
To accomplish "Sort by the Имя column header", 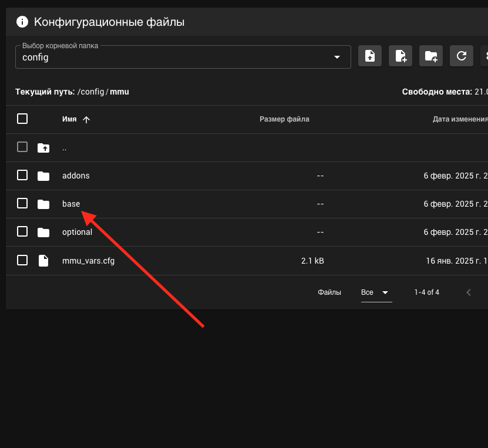I will coord(69,119).
